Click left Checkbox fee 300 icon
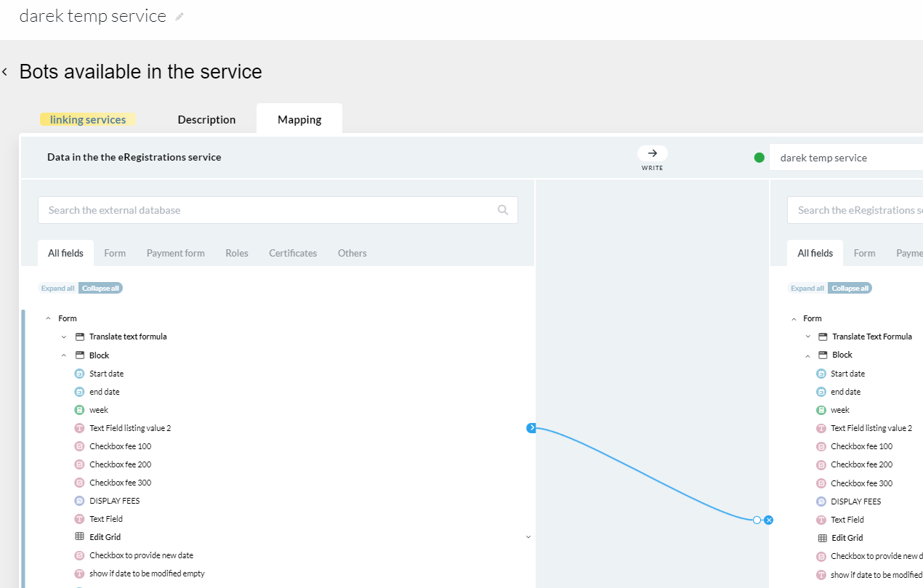Image resolution: width=923 pixels, height=588 pixels. tap(79, 483)
